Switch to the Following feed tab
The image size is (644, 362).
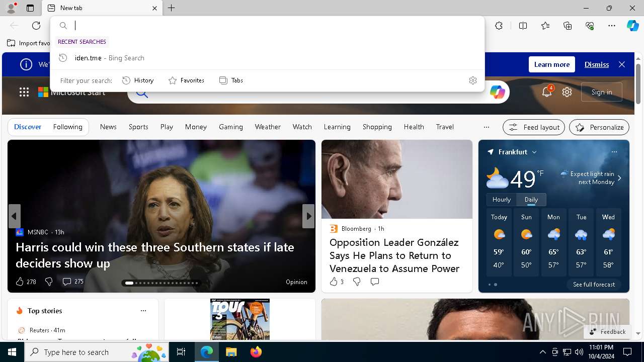coord(67,127)
